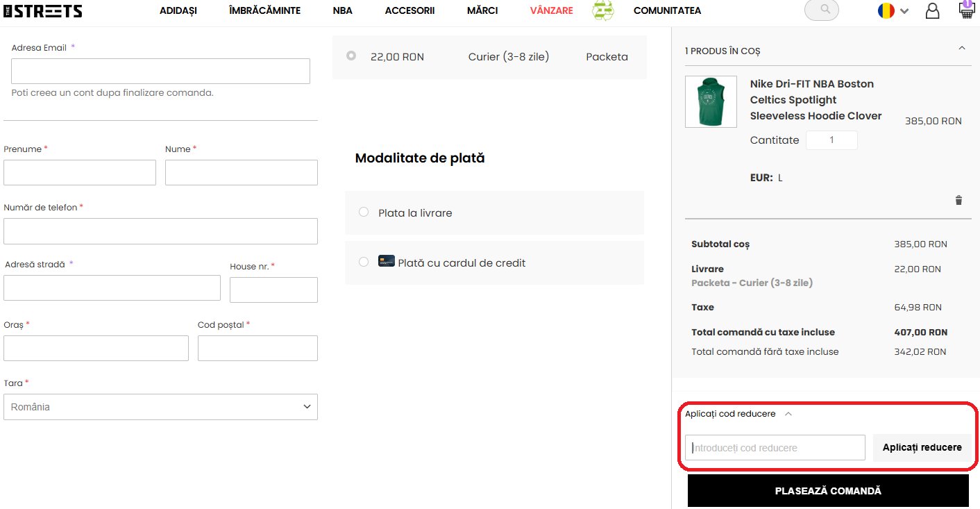The width and height of the screenshot is (980, 509).
Task: Click the Adresa Email input field
Action: 160,72
